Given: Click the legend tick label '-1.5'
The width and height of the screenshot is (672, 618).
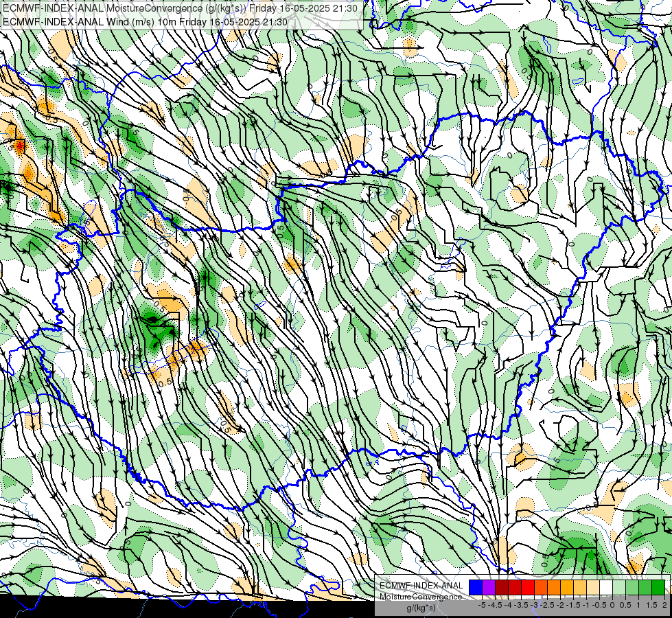Looking at the screenshot, I should (573, 605).
